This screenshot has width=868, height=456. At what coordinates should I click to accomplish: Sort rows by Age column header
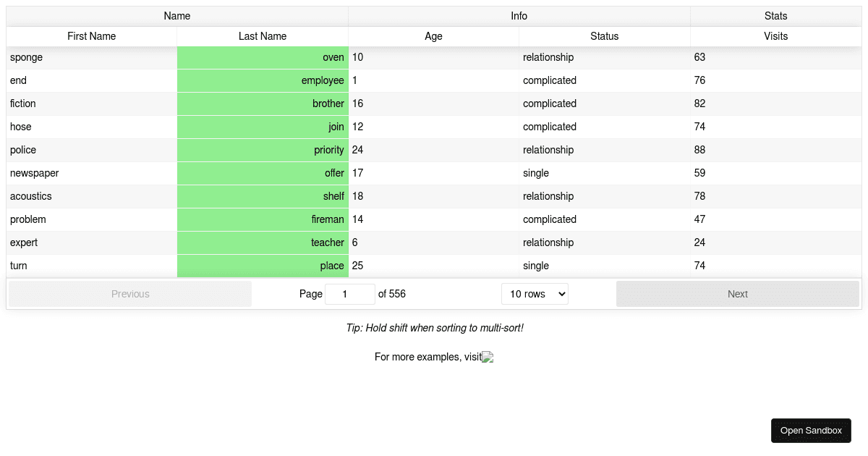click(x=433, y=36)
